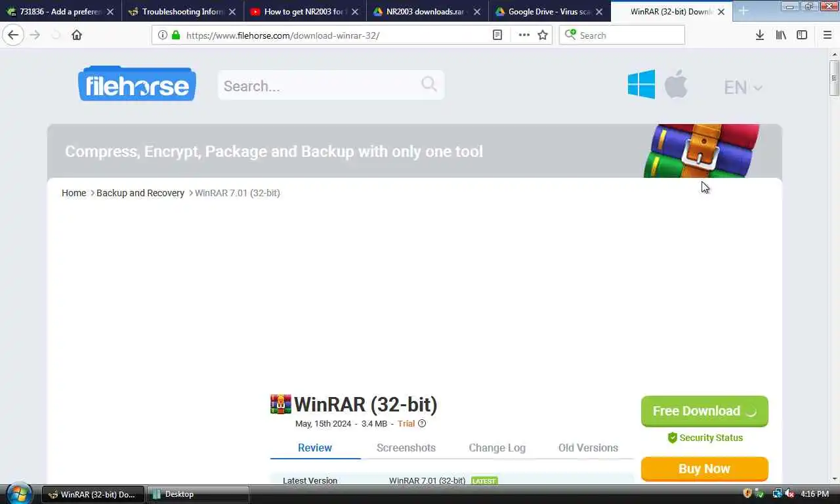Viewport: 840px width, 504px height.
Task: Toggle the sidebars icon in toolbar
Action: point(802,35)
